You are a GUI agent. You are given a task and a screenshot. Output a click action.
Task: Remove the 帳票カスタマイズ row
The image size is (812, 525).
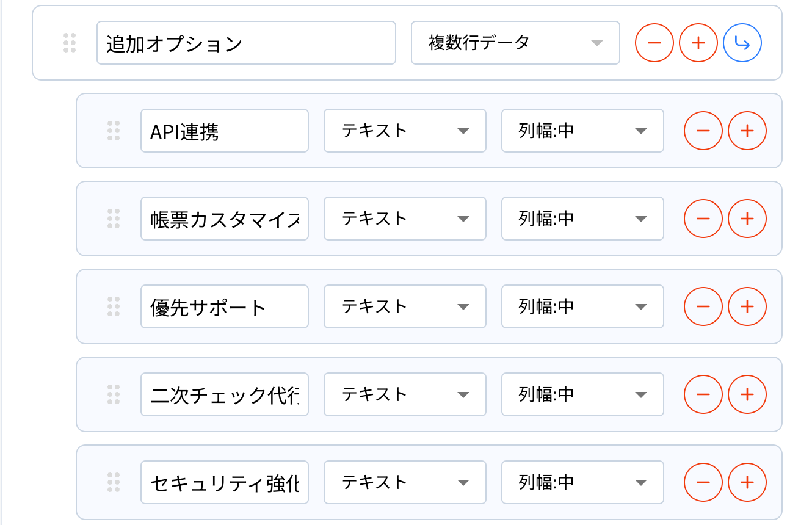click(703, 219)
